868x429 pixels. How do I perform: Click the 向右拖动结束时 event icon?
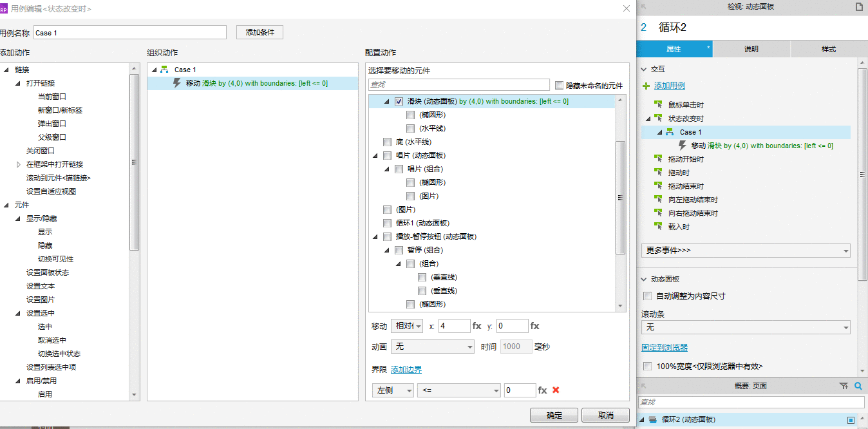pyautogui.click(x=658, y=213)
